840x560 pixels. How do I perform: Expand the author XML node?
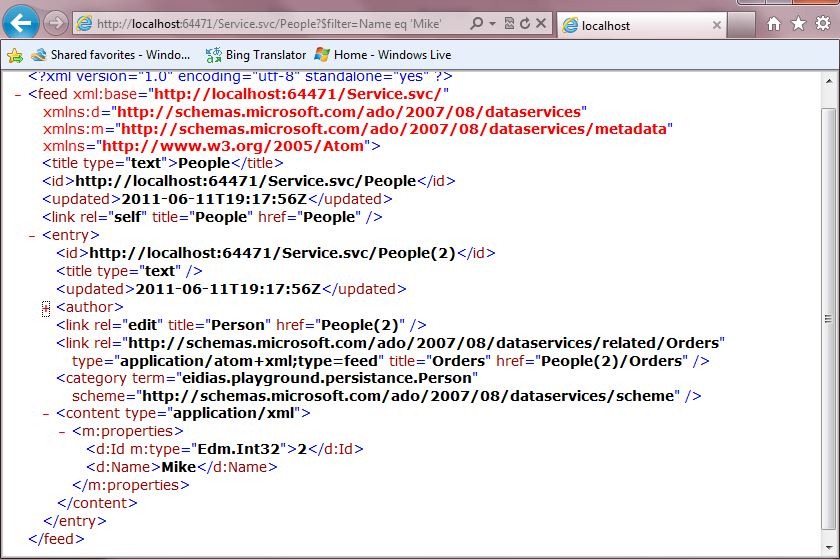pos(46,307)
